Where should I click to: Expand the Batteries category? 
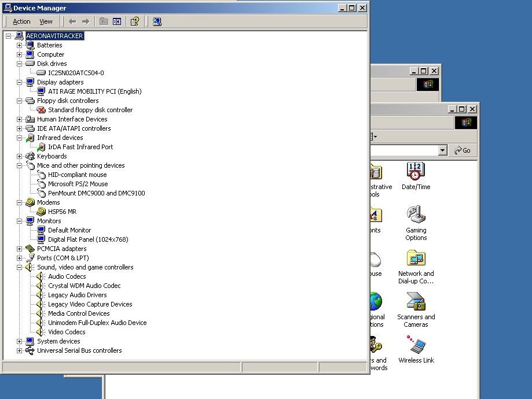(19, 45)
